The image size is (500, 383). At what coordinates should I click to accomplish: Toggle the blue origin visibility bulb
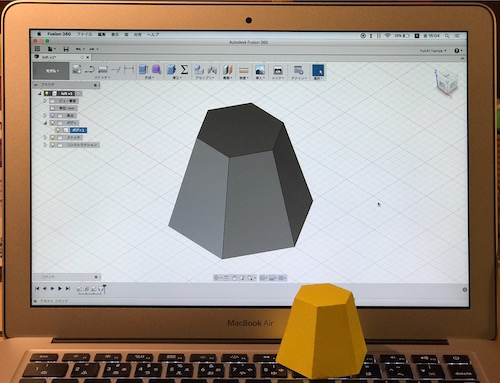tap(52, 115)
